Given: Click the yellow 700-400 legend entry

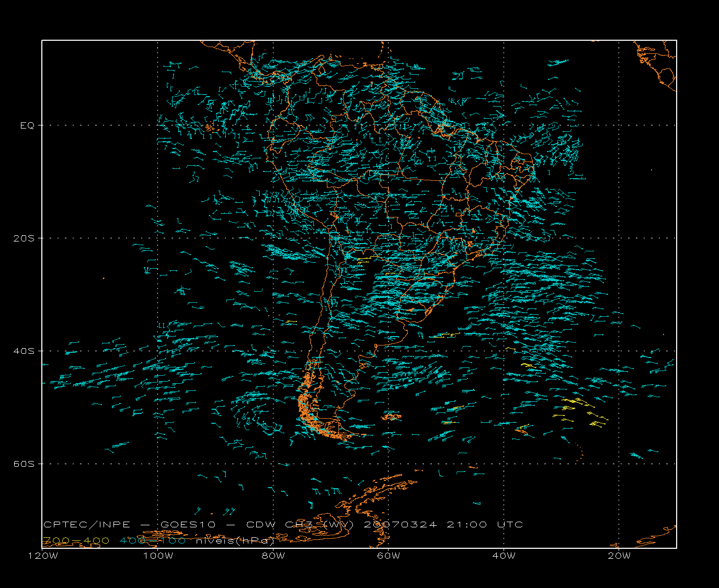Looking at the screenshot, I should (x=76, y=540).
